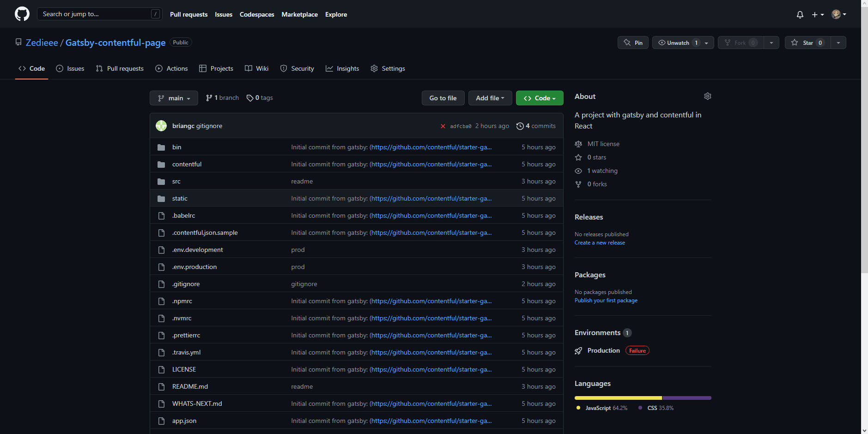Open the Add file dropdown
The width and height of the screenshot is (868, 434).
490,98
